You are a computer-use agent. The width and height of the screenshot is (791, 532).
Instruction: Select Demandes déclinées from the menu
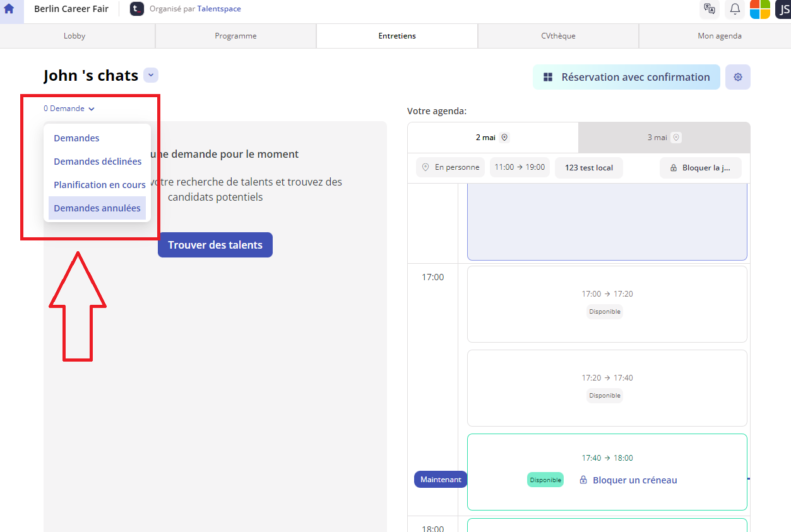pyautogui.click(x=97, y=162)
